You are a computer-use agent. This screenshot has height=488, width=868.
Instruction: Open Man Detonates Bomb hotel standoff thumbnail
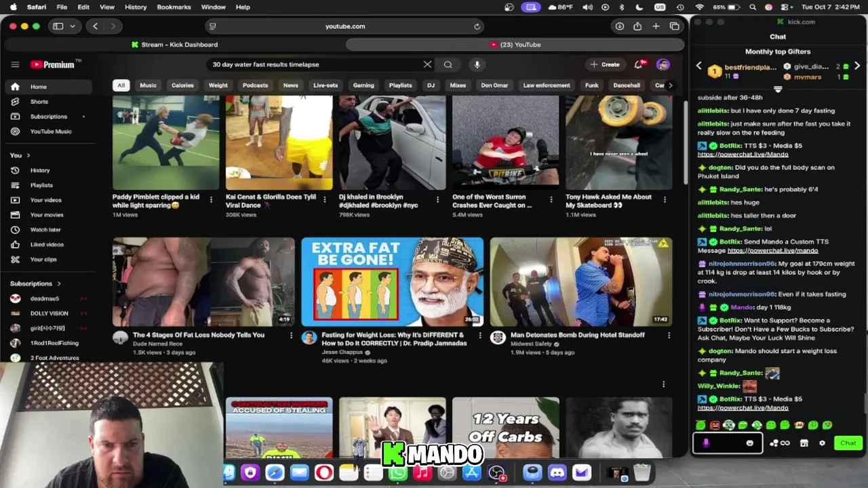(581, 281)
